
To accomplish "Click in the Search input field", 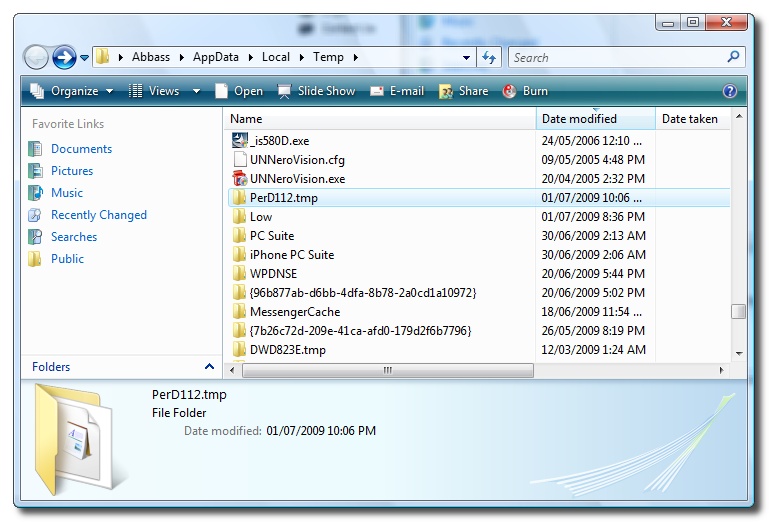I will tap(615, 58).
